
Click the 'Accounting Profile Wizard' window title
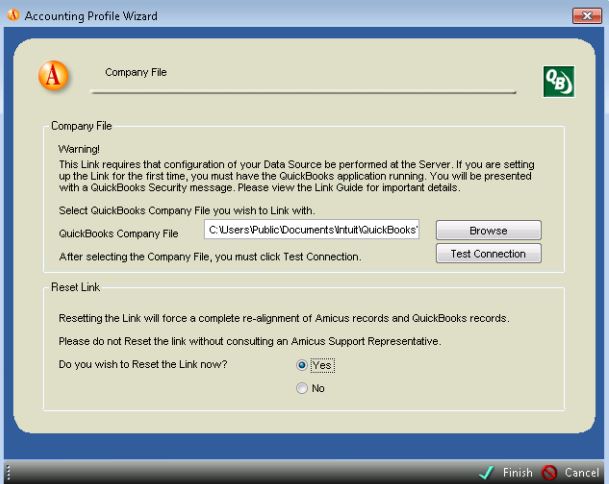click(91, 16)
